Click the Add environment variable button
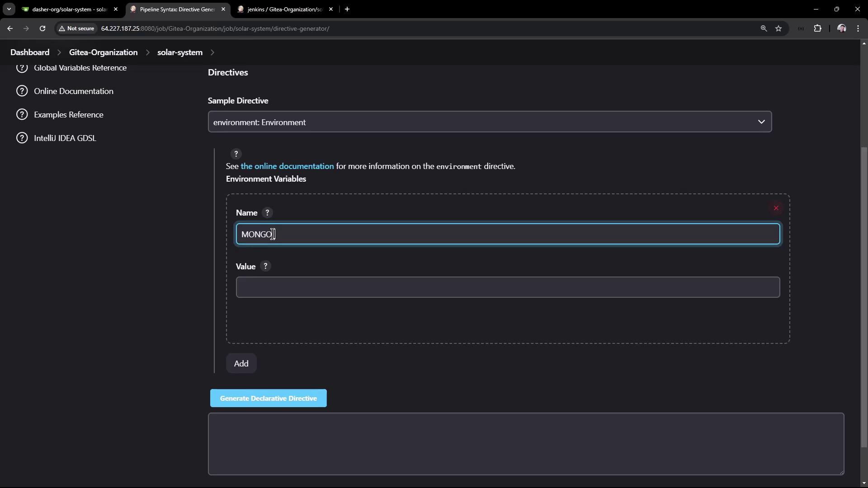The height and width of the screenshot is (488, 868). click(x=241, y=364)
